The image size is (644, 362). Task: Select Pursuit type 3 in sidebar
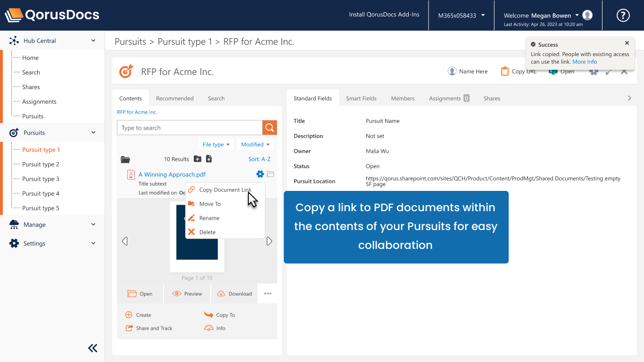point(41,179)
